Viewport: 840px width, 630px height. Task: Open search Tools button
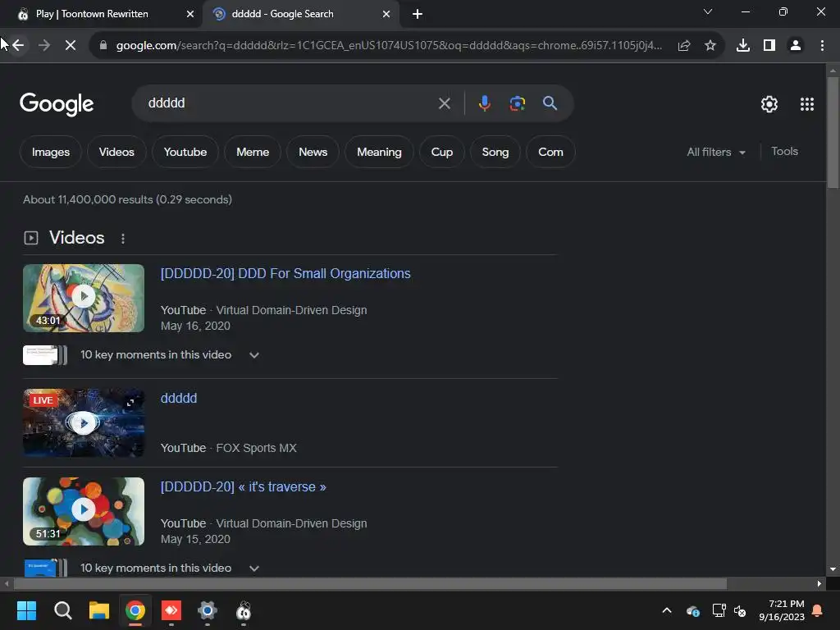point(784,152)
